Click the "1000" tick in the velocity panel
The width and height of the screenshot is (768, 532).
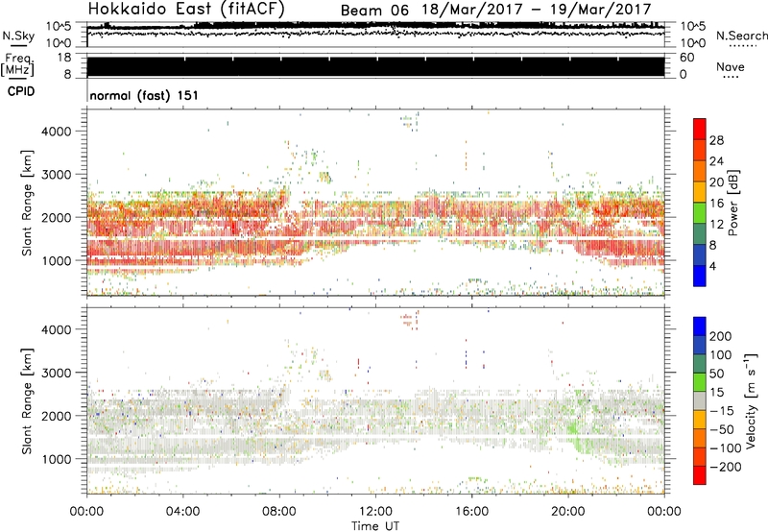point(57,459)
